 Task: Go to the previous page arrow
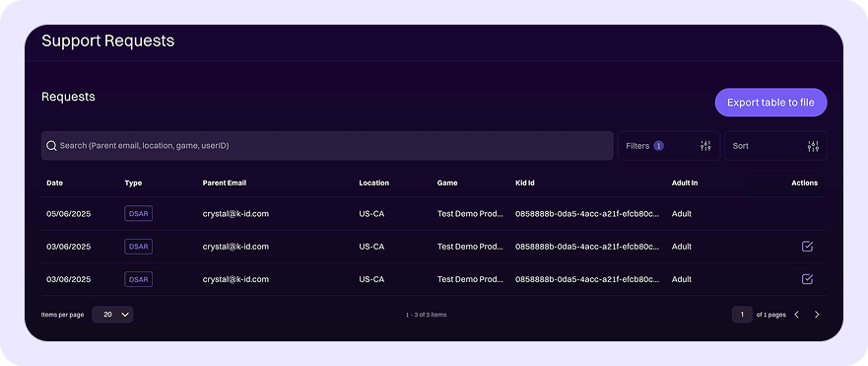pos(797,315)
